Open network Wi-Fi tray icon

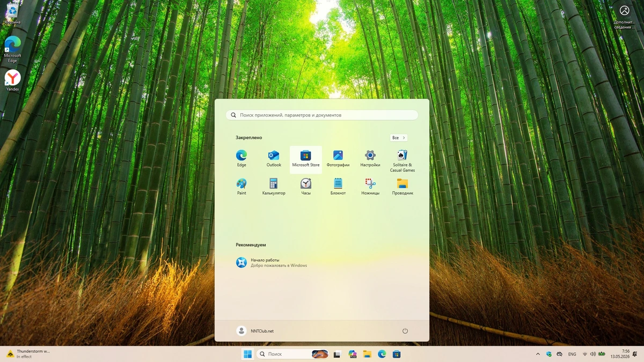pos(585,354)
